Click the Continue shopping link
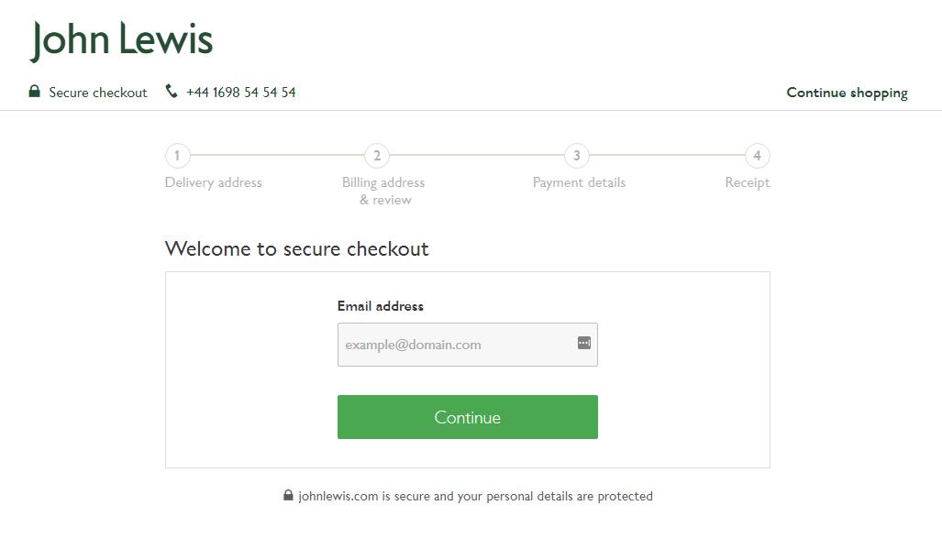 pos(846,92)
